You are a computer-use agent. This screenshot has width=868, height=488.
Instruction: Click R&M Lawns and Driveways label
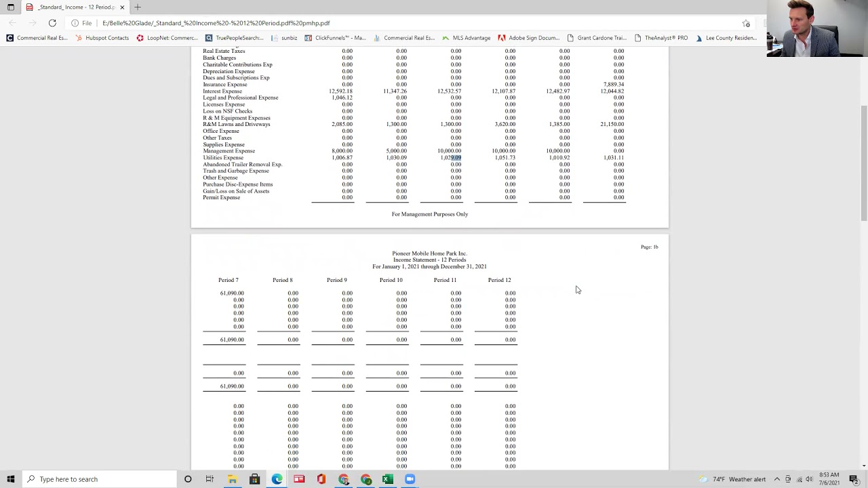point(236,125)
